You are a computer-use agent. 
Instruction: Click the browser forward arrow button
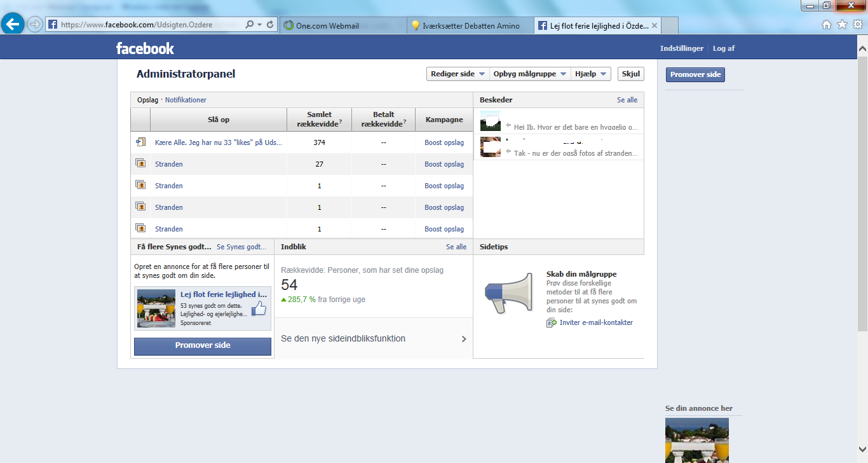[35, 25]
